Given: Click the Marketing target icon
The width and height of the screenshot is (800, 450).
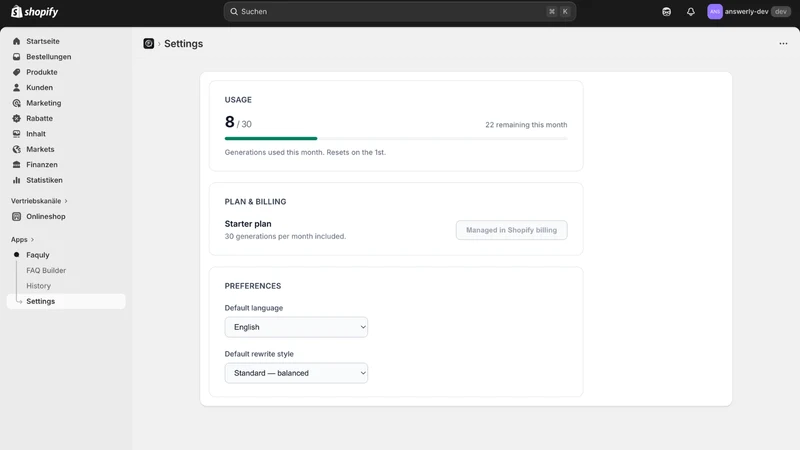Looking at the screenshot, I should click(x=16, y=103).
